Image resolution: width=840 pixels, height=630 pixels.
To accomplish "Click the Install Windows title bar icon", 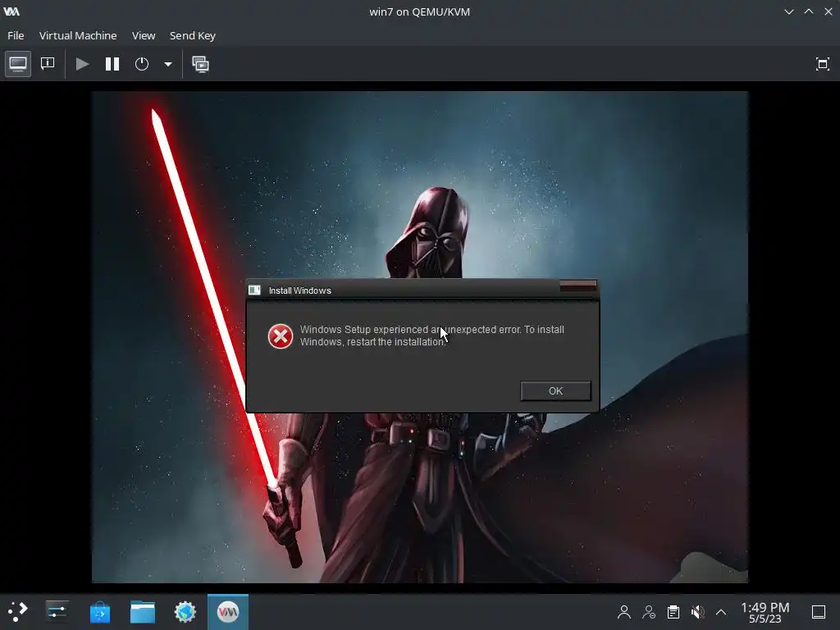I will click(254, 290).
